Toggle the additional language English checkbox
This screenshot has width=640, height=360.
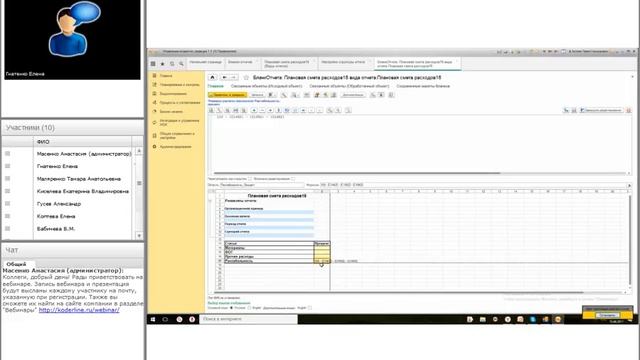pyautogui.click(x=310, y=308)
